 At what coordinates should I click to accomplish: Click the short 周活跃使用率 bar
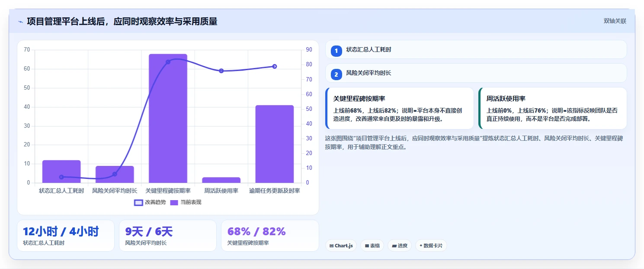coord(221,180)
